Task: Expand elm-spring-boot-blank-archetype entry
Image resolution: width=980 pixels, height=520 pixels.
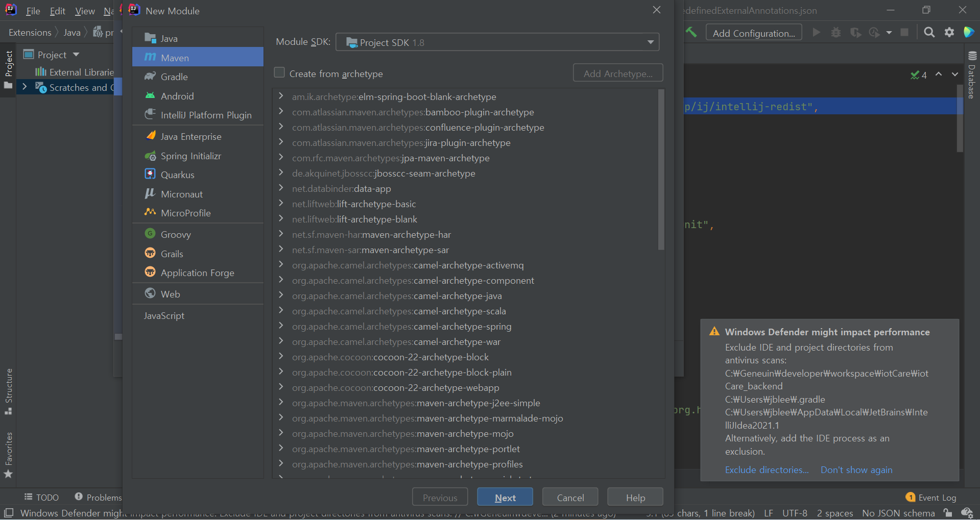Action: tap(281, 96)
